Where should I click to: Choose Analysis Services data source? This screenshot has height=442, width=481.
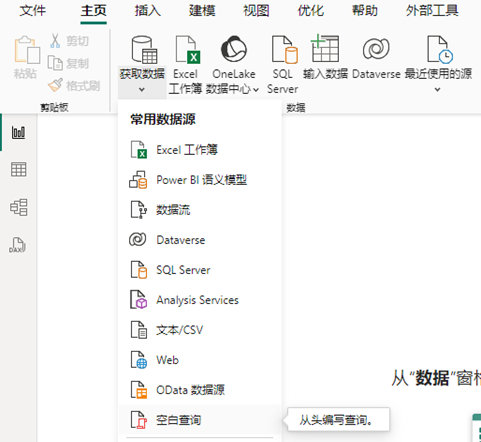tap(200, 300)
